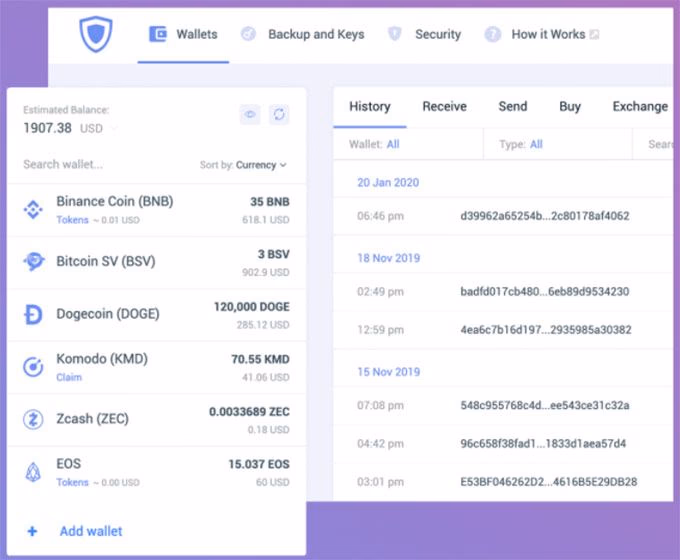Click the 1907.38 estimated balance value
Viewport: 680px width, 560px height.
click(47, 128)
